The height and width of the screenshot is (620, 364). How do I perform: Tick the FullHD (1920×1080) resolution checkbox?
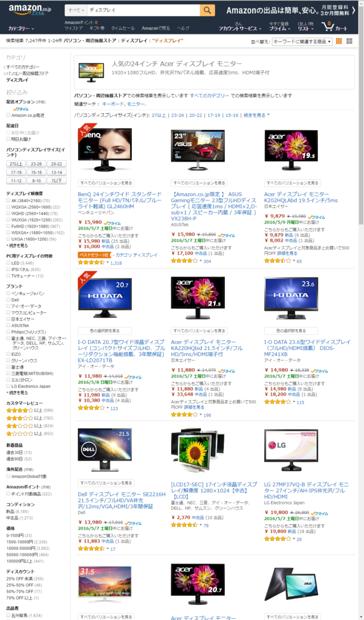click(8, 226)
